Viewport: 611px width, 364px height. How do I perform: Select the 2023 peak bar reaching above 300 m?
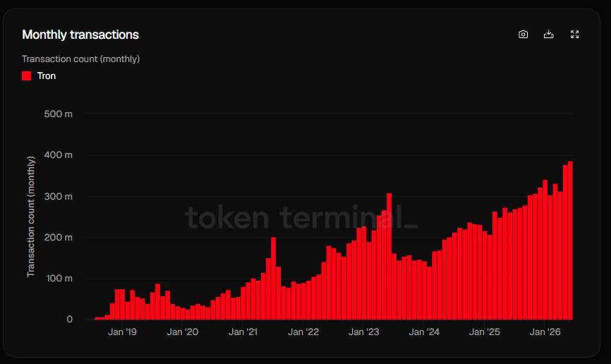pyautogui.click(x=389, y=257)
